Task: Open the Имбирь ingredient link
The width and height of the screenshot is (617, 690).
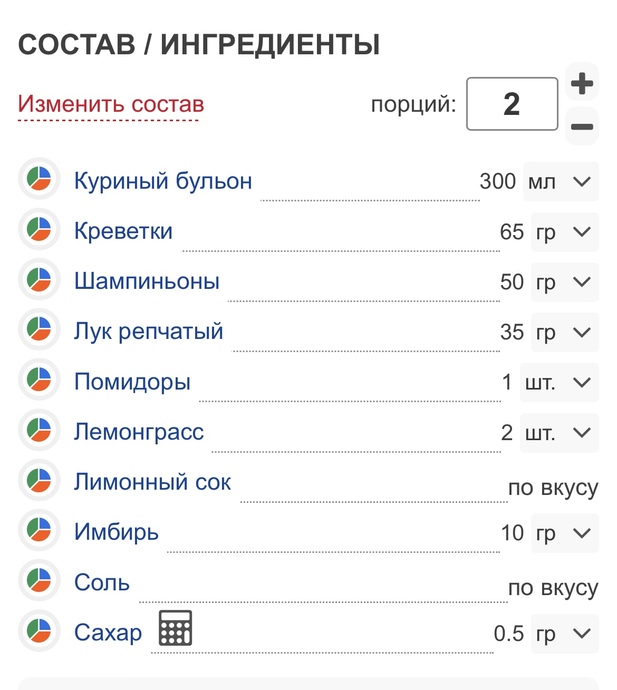Action: pos(116,532)
